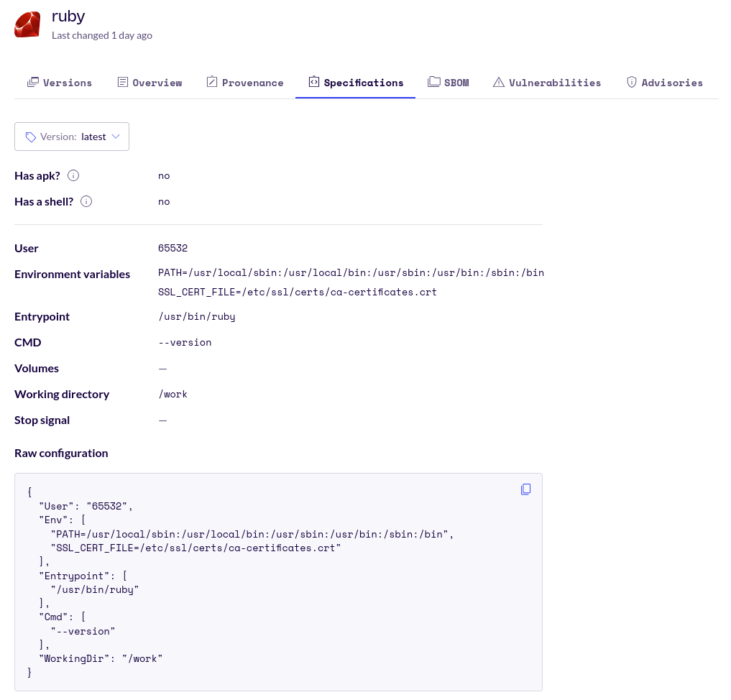Click the Vulnerabilities warning triangle icon
Viewport: 731px width, 700px height.
[498, 82]
